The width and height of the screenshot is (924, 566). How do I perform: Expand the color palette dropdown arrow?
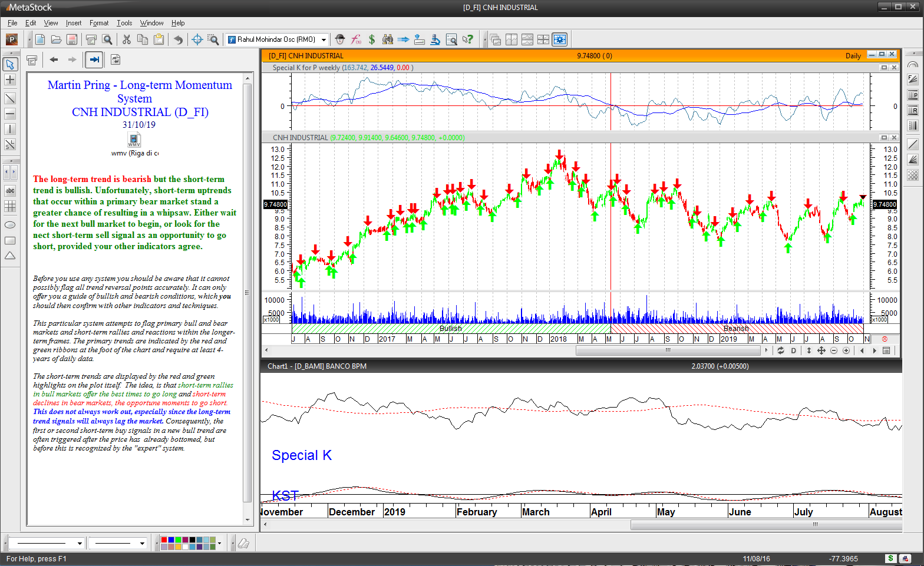pyautogui.click(x=219, y=543)
